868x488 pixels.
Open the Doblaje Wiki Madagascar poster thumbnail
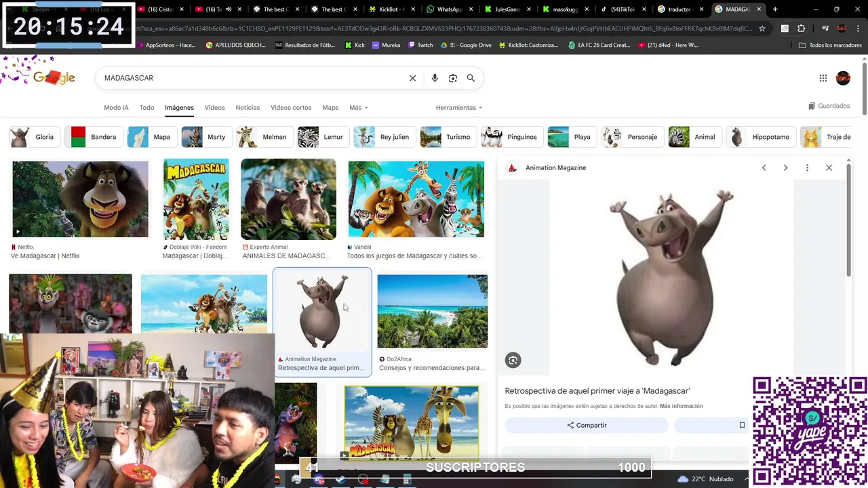pos(196,199)
